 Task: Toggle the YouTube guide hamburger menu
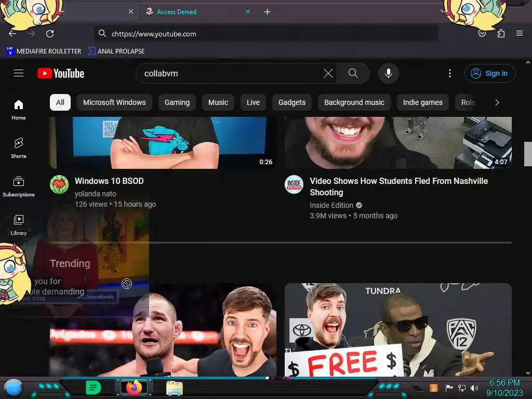[x=19, y=73]
